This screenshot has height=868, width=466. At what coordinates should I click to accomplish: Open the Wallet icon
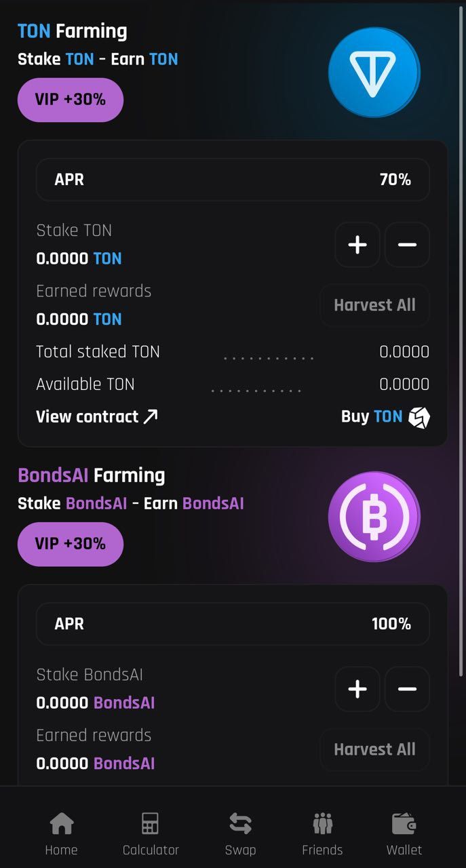[x=404, y=823]
